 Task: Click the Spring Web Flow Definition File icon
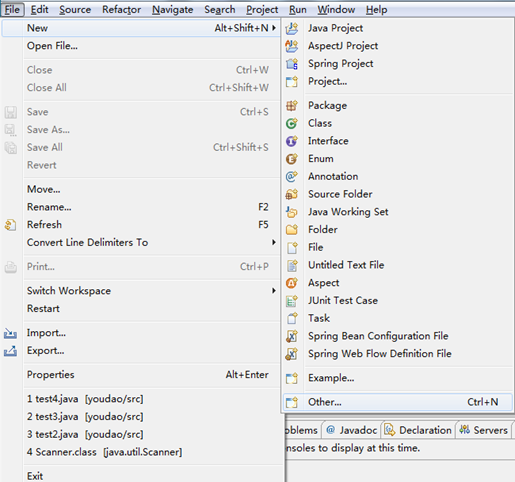[x=292, y=354]
